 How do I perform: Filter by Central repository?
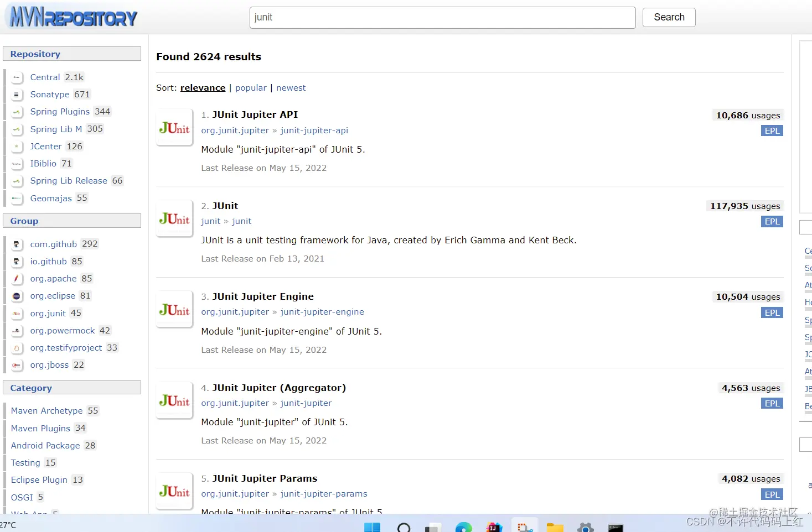(45, 77)
